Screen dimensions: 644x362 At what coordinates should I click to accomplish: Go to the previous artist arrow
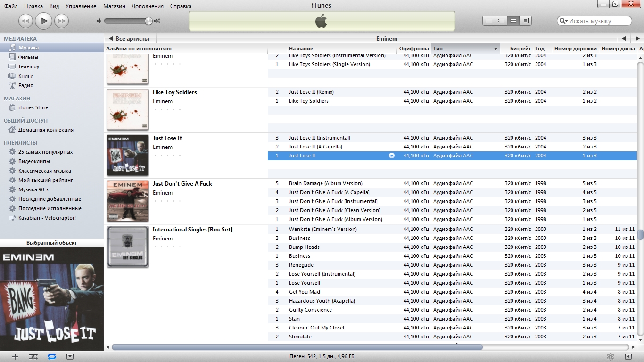coord(623,38)
